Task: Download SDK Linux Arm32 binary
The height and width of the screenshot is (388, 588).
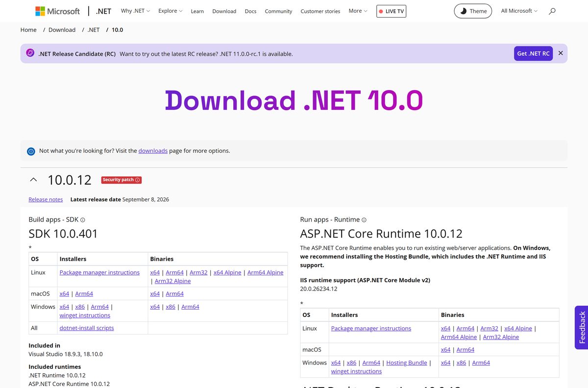Action: (x=198, y=272)
